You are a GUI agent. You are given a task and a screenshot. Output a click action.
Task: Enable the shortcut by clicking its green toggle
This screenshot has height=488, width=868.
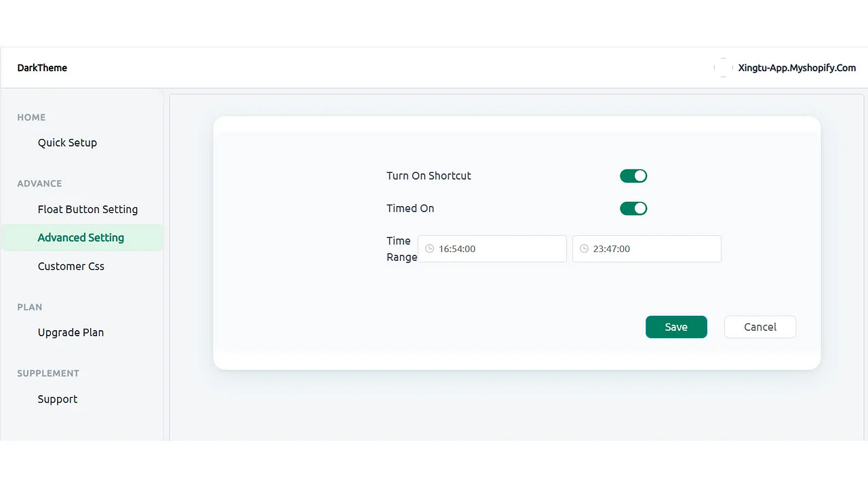633,176
